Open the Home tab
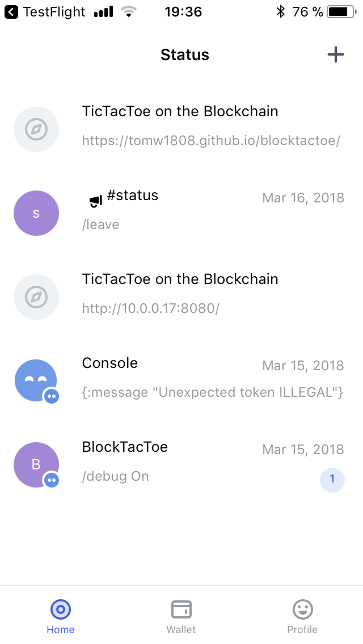 coord(61,617)
